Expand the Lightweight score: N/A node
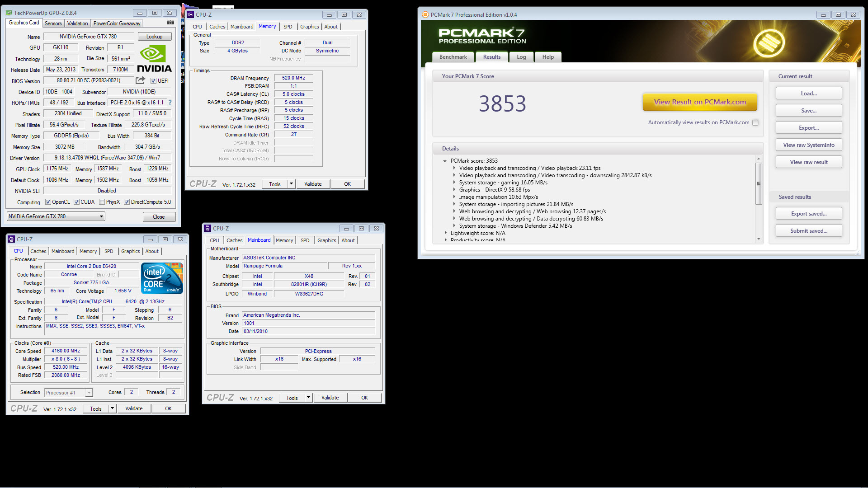Image resolution: width=868 pixels, height=488 pixels. point(445,233)
